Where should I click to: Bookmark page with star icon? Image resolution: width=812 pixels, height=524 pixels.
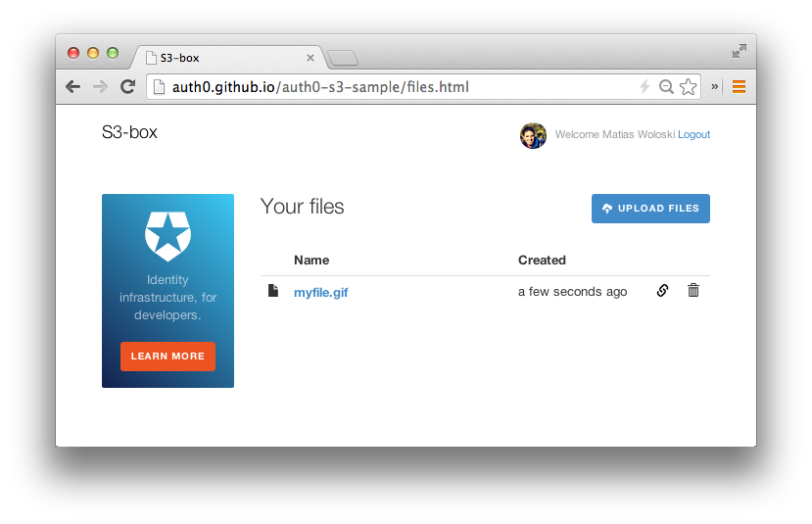click(689, 87)
